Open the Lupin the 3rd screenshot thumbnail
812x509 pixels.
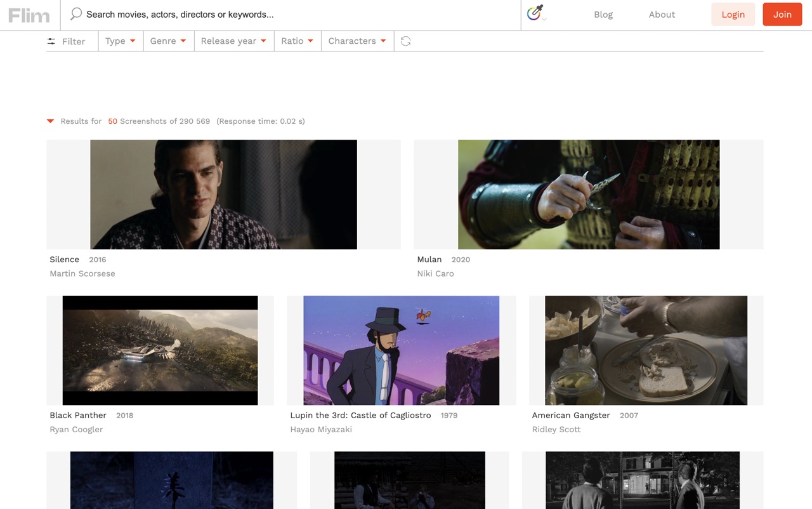pos(401,350)
